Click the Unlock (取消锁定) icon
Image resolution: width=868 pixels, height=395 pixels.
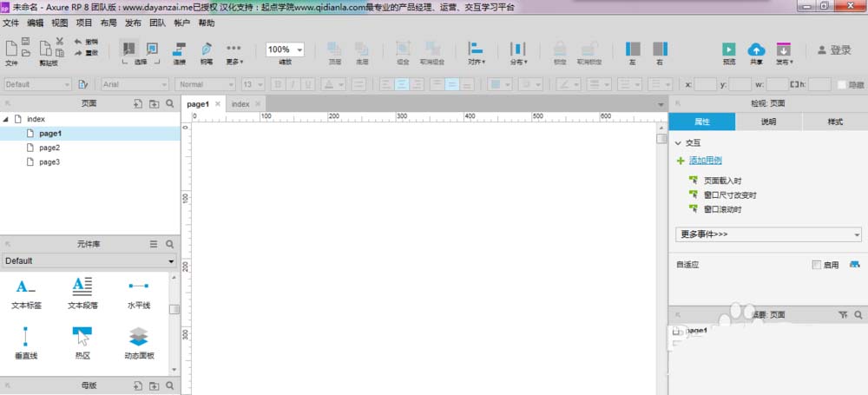[588, 49]
